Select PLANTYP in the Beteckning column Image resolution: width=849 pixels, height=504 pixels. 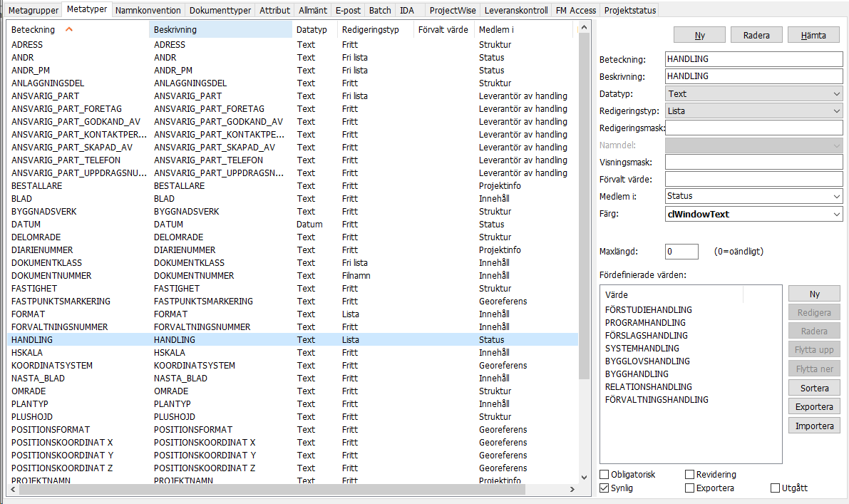tap(30, 404)
